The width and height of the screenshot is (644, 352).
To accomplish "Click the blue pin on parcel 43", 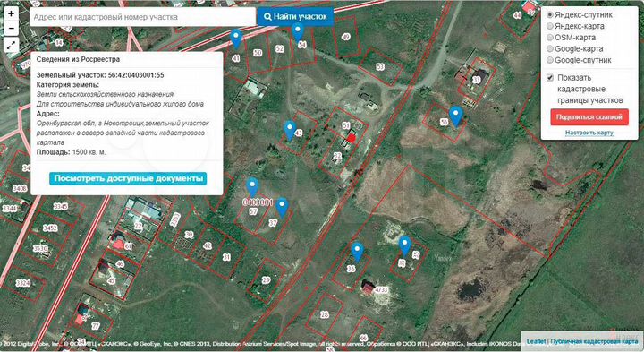I will coord(290,131).
